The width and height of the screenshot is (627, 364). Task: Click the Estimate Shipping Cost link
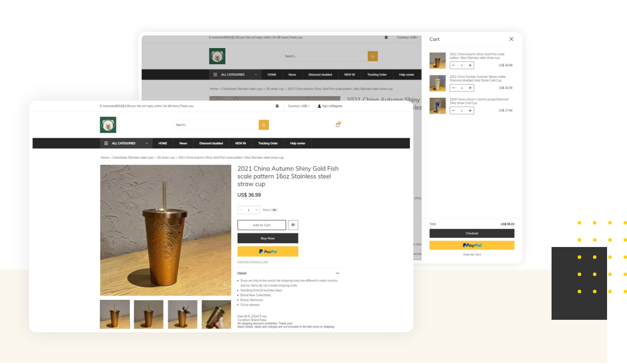pyautogui.click(x=252, y=262)
